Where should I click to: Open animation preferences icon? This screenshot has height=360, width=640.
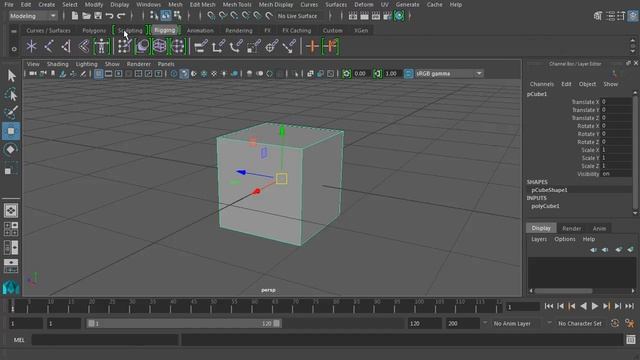(630, 323)
